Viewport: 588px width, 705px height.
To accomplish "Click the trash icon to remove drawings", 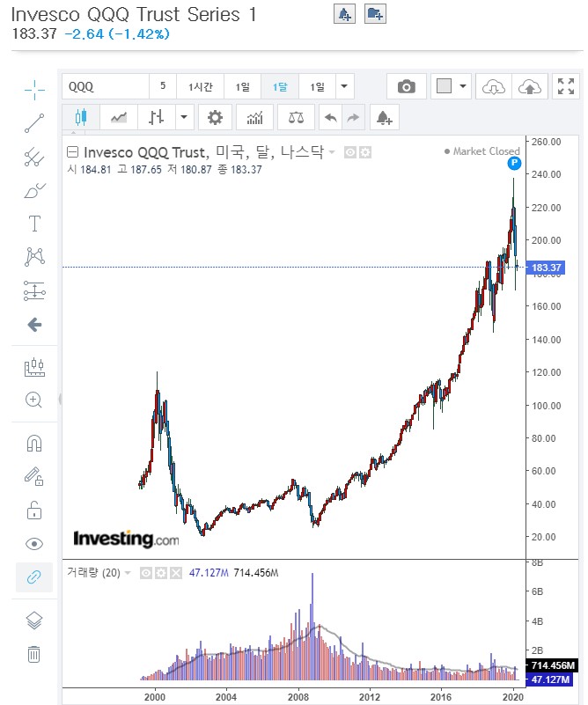I will click(x=34, y=654).
